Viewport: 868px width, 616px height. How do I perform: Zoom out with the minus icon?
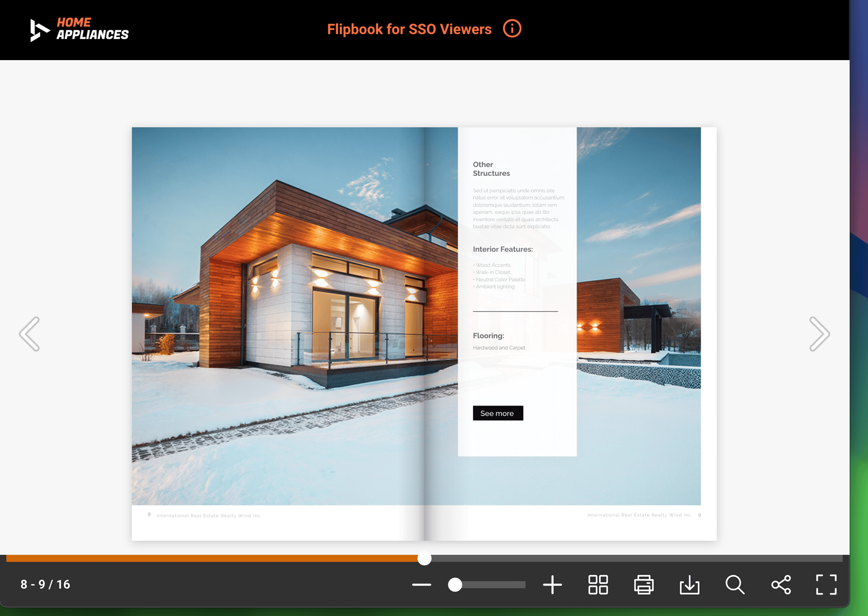[x=421, y=585]
